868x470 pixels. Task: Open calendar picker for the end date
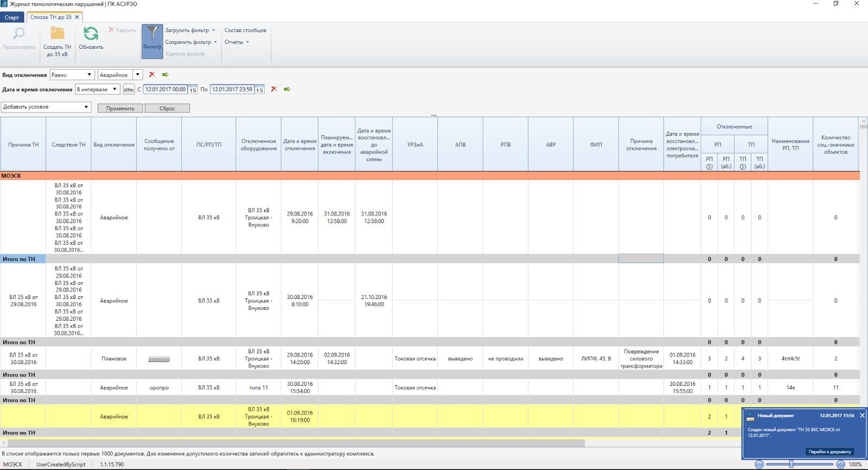tap(260, 90)
